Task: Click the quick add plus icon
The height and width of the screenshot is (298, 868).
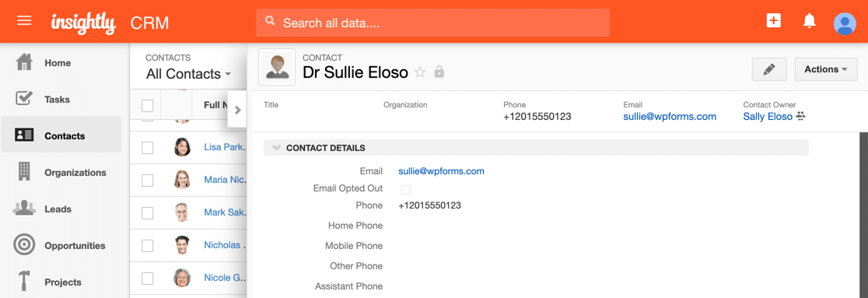Action: click(x=773, y=21)
